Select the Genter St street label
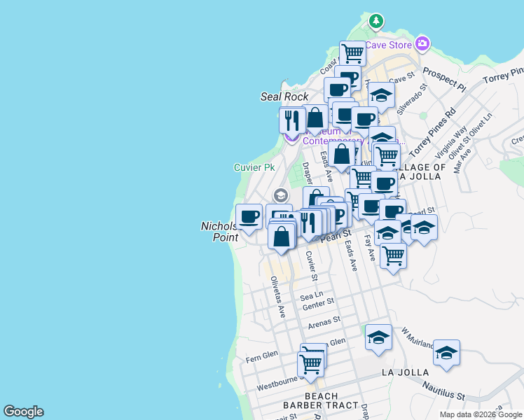 pyautogui.click(x=318, y=304)
